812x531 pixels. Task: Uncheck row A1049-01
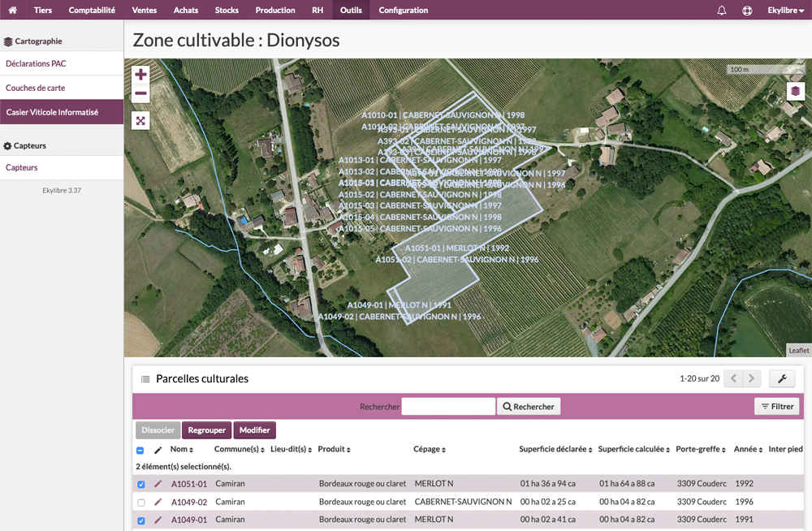(140, 520)
